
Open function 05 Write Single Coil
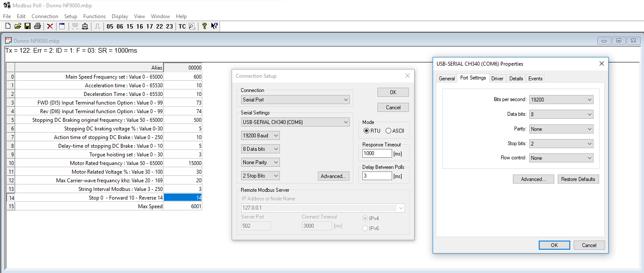[x=110, y=26]
